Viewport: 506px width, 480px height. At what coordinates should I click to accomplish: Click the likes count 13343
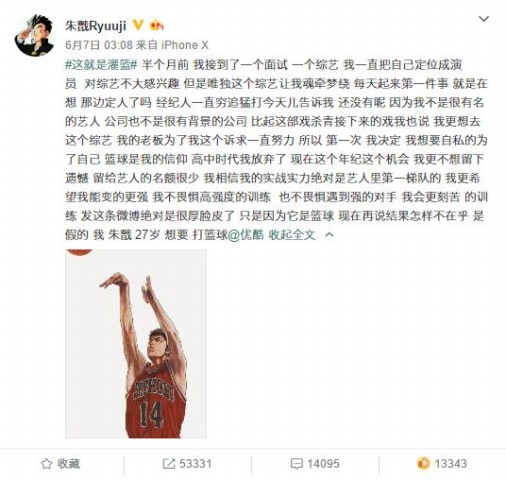(x=451, y=464)
